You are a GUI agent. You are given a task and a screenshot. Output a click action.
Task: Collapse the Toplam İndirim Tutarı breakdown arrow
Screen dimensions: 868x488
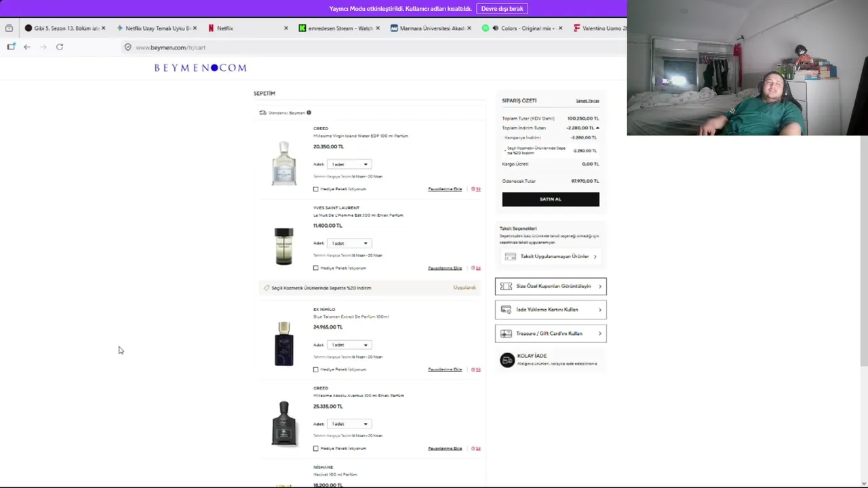(597, 127)
